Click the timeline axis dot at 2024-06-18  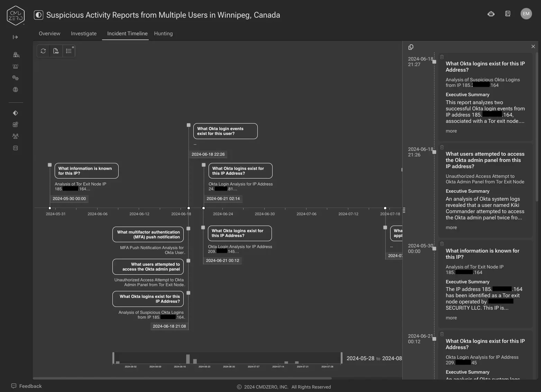189,208
